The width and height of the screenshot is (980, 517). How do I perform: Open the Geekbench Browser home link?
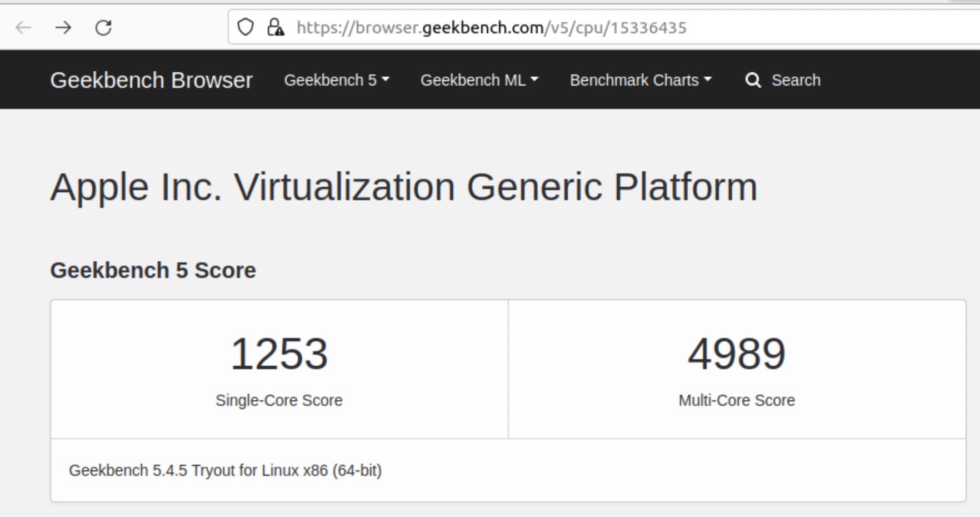151,80
